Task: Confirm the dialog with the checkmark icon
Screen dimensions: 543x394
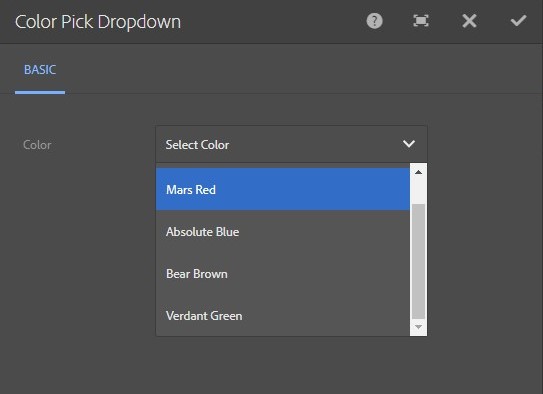Action: point(518,21)
